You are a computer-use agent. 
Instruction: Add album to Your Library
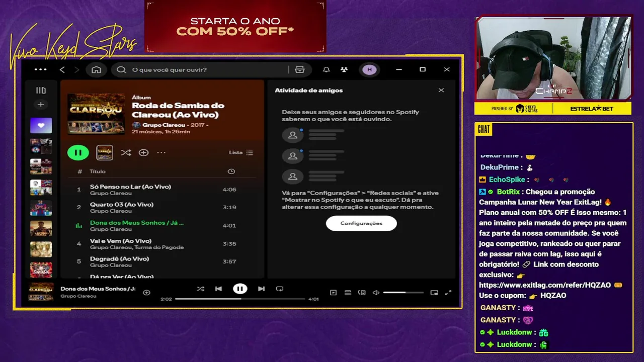[143, 152]
